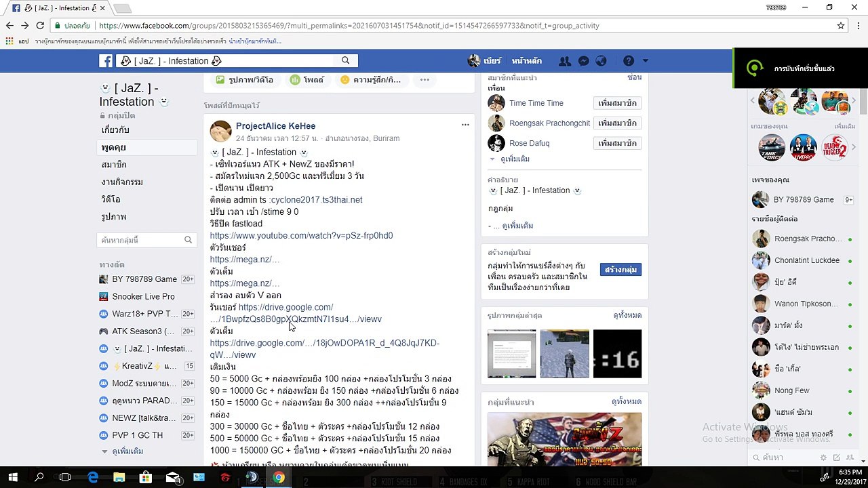Click See All for recent group photos
This screenshot has height=488, width=868.
click(627, 315)
